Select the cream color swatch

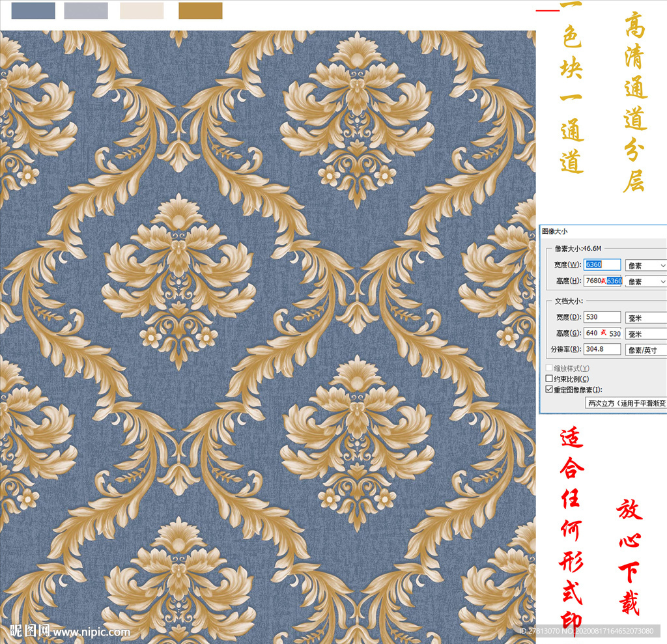[141, 10]
